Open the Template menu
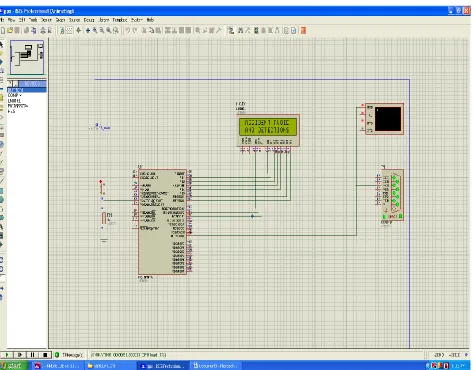Screen dimensions: 473x370 point(120,20)
